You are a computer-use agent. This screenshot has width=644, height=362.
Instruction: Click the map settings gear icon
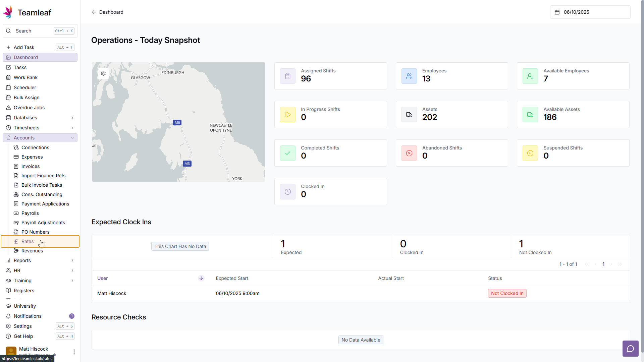[103, 73]
